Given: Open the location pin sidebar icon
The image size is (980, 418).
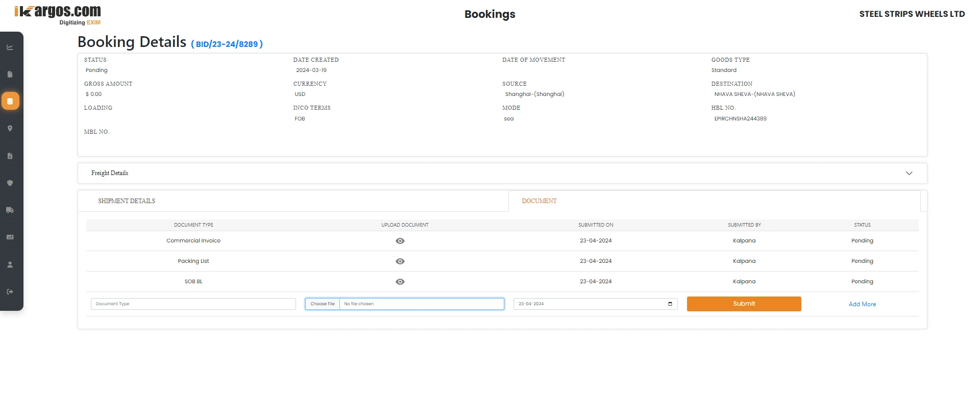Looking at the screenshot, I should tap(10, 129).
